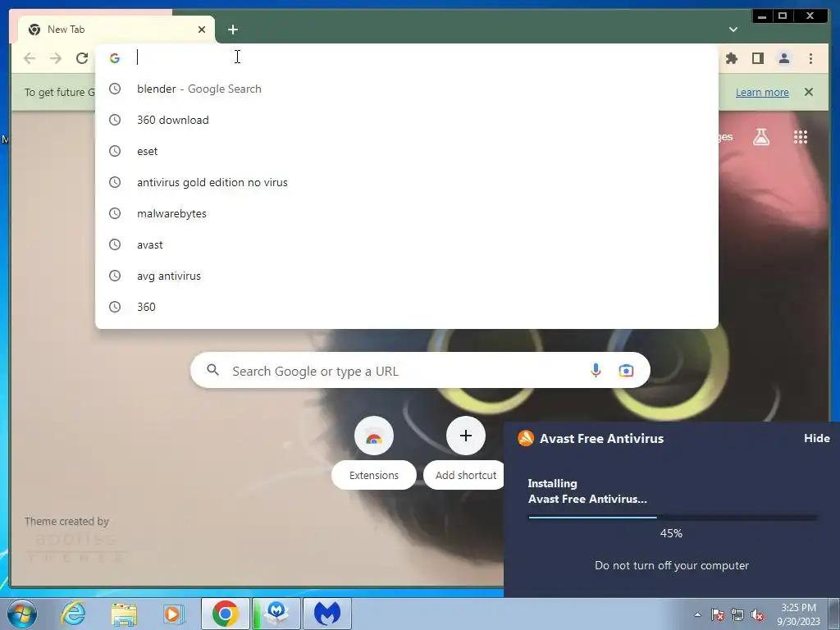Open the network tray icon

click(x=737, y=614)
